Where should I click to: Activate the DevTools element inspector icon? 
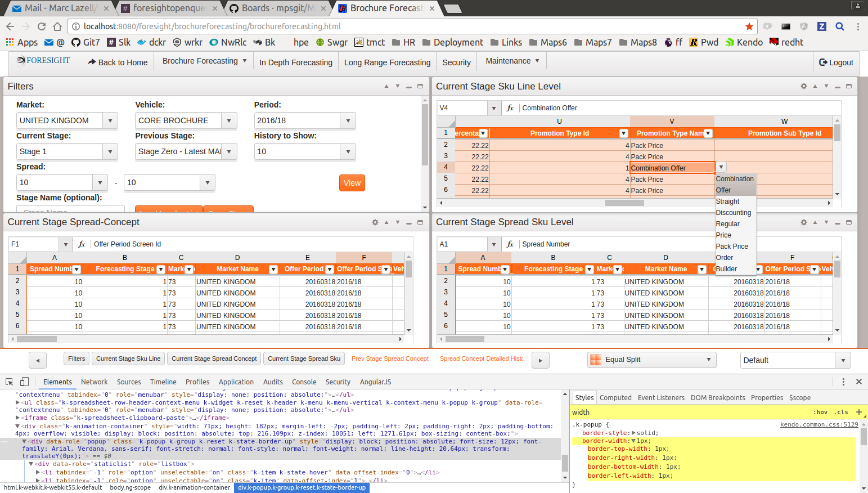click(10, 382)
